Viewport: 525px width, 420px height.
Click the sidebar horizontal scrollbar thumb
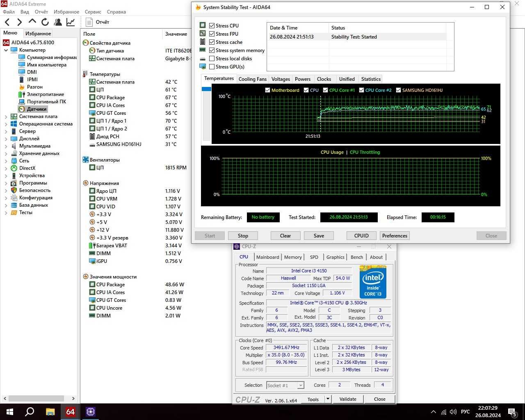click(x=36, y=398)
